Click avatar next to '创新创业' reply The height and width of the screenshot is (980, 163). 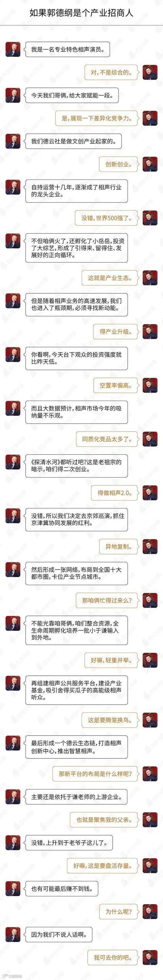150,164
